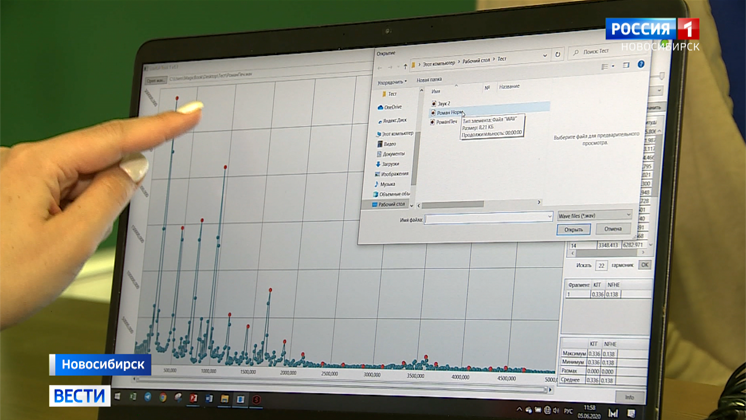Viewport: 746px width, 420px height.
Task: Sort by the № column header
Action: pos(487,88)
